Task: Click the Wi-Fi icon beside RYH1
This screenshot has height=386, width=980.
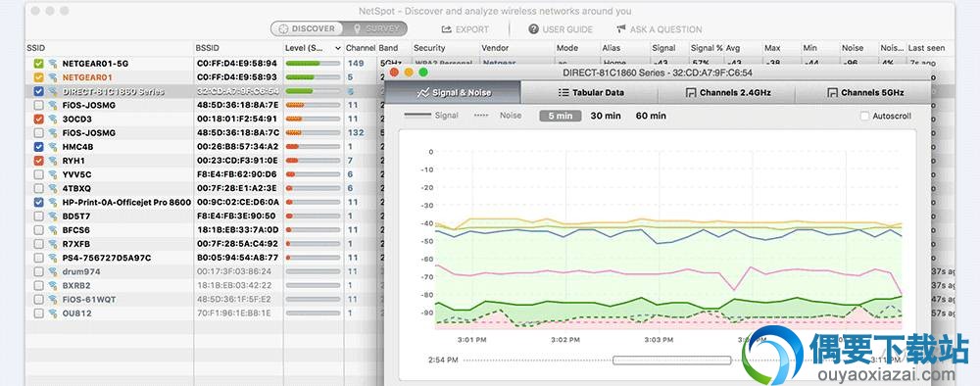Action: point(53,161)
